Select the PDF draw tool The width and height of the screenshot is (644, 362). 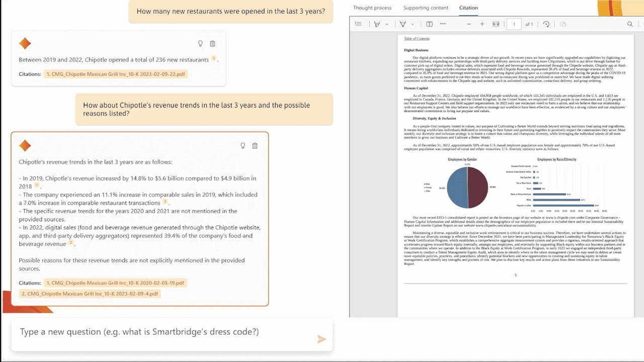click(403, 24)
